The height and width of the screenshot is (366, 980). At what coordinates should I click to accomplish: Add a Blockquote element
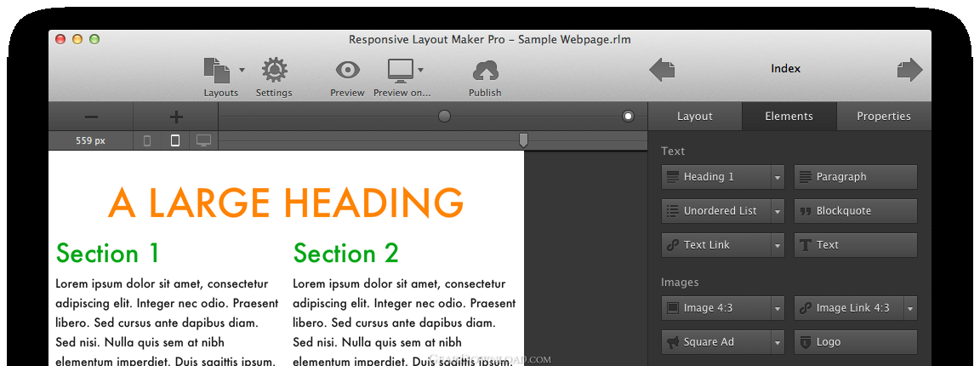856,211
